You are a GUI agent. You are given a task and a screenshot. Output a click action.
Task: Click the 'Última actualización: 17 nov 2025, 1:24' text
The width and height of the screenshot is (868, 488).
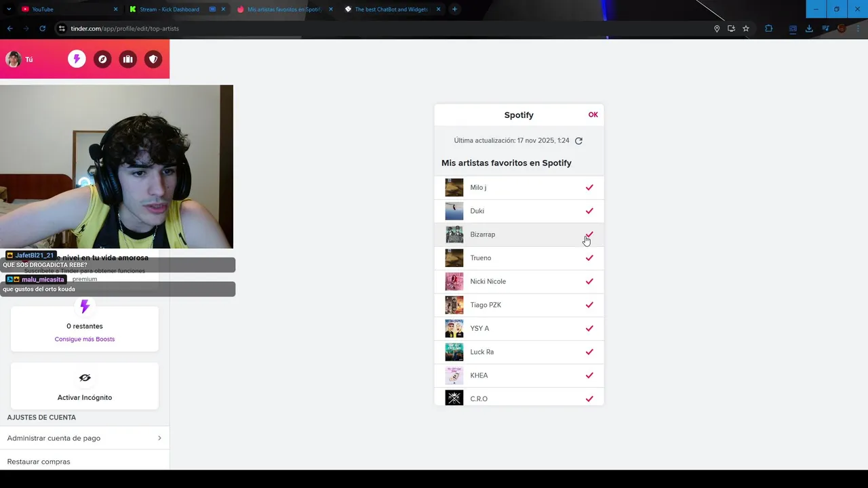pos(511,141)
